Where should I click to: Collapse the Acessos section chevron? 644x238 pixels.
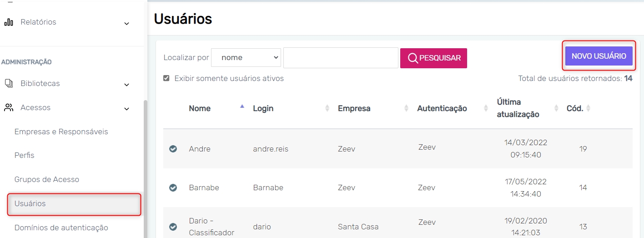point(127,109)
